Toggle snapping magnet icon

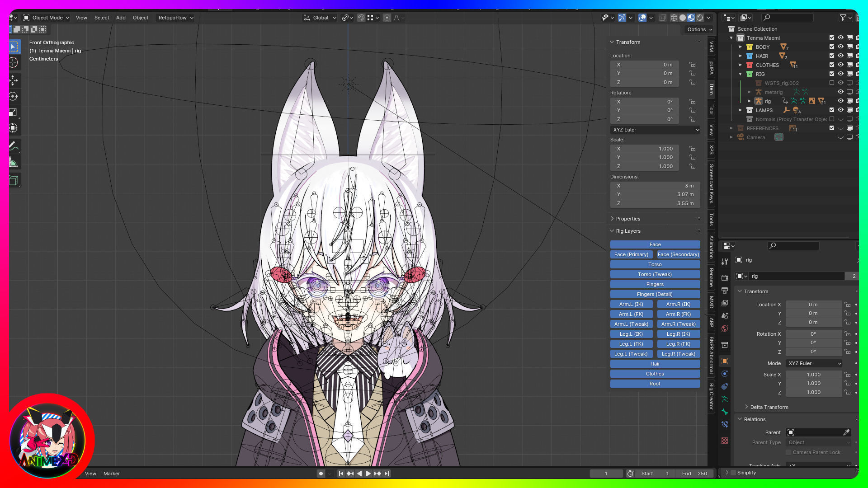click(361, 18)
